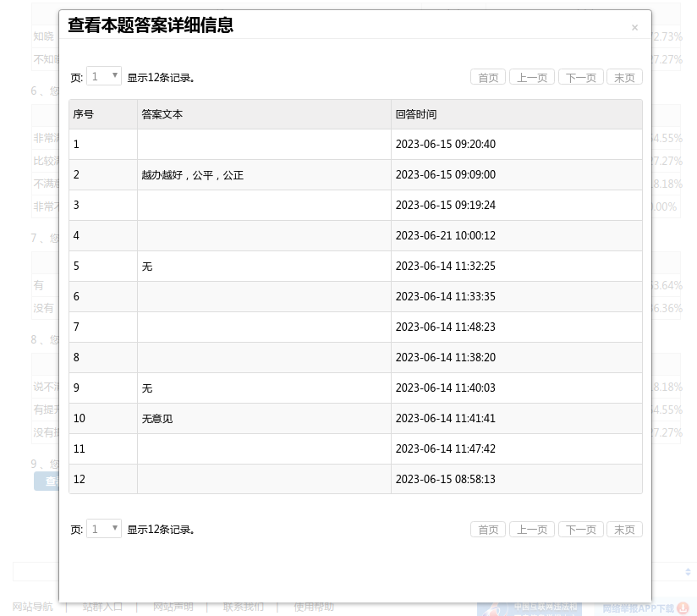Click the top 上一页 button
Screen dimensions: 697x616
click(532, 77)
